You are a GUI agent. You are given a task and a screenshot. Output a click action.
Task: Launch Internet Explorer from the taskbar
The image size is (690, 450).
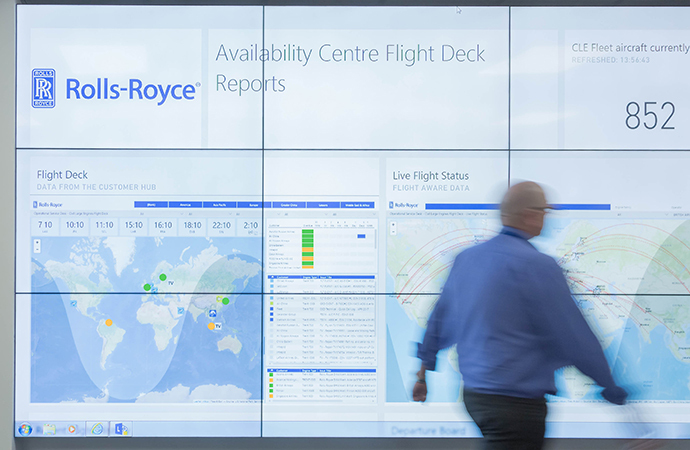point(97,429)
